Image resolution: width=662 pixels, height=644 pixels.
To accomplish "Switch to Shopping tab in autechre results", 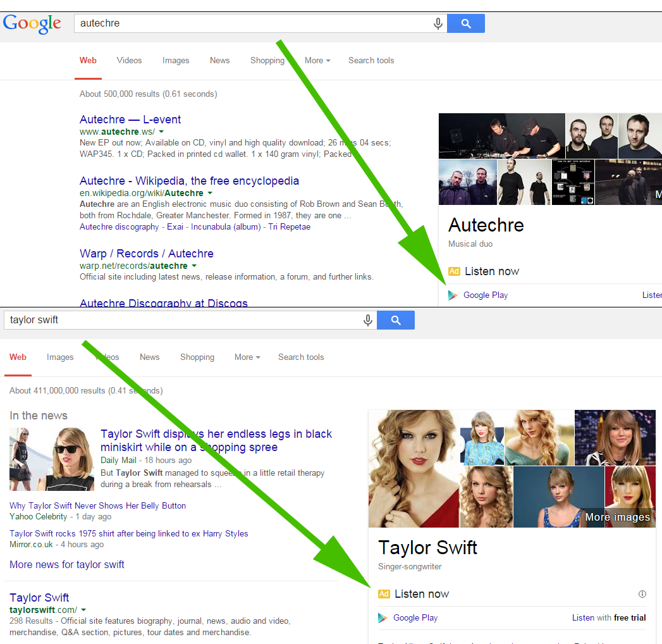I will [x=267, y=60].
